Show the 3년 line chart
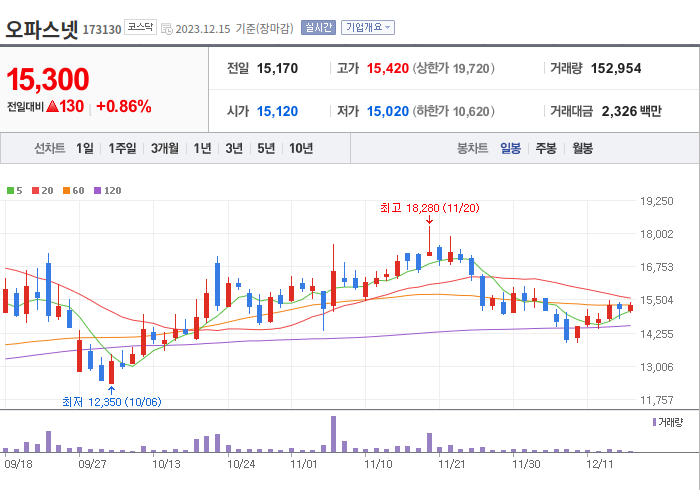The image size is (700, 490). (x=234, y=148)
